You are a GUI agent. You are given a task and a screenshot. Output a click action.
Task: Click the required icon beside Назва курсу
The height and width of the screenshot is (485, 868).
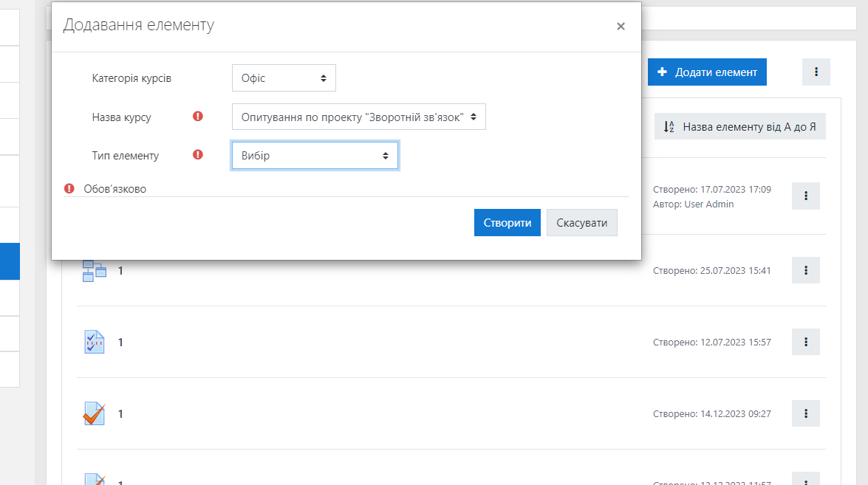(x=197, y=117)
